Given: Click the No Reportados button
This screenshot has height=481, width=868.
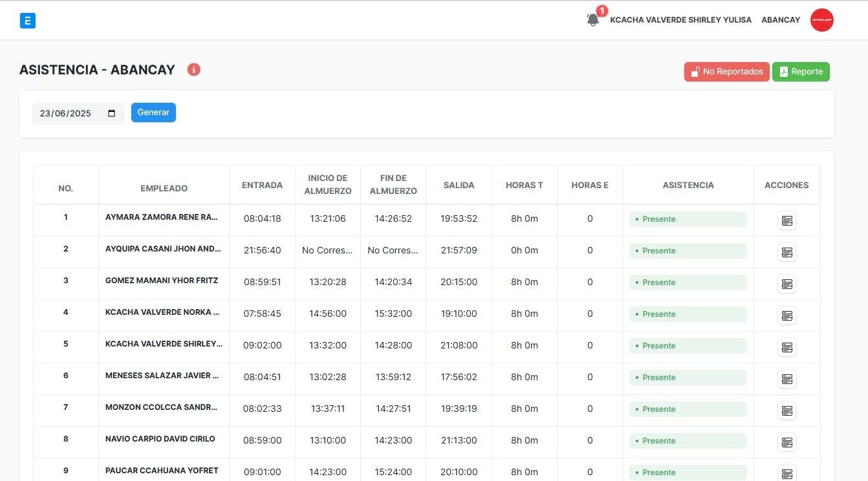Looking at the screenshot, I should (x=726, y=72).
